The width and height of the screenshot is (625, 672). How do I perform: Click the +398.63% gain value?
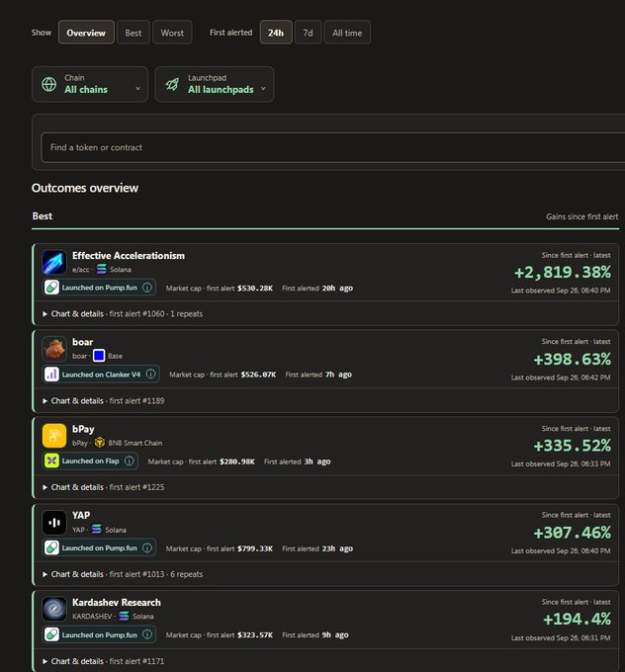click(572, 359)
